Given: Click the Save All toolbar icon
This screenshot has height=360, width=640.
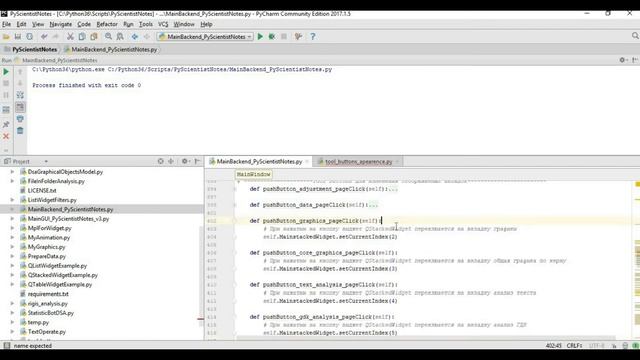Looking at the screenshot, I should click(x=18, y=37).
